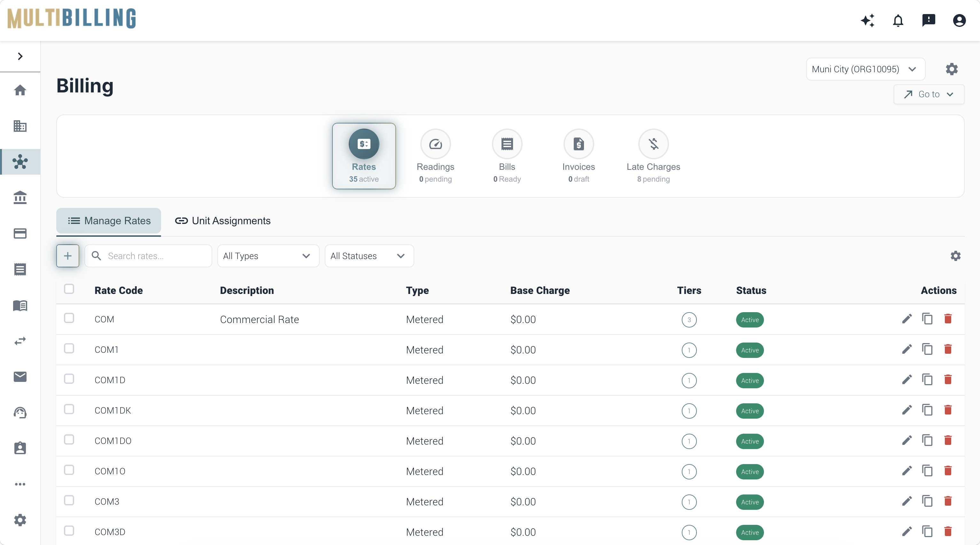Edit the COM rate with pencil icon
980x545 pixels.
907,319
